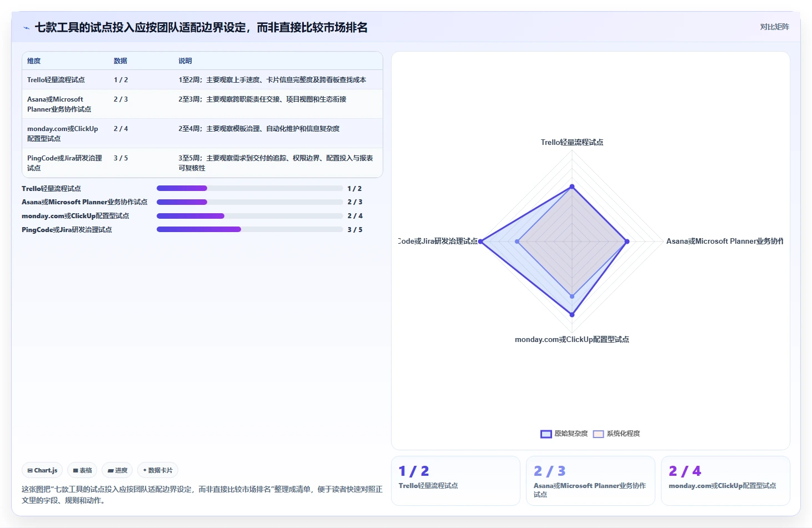This screenshot has height=528, width=812.
Task: Click the 3 / 5 value in the table
Action: pyautogui.click(x=121, y=158)
